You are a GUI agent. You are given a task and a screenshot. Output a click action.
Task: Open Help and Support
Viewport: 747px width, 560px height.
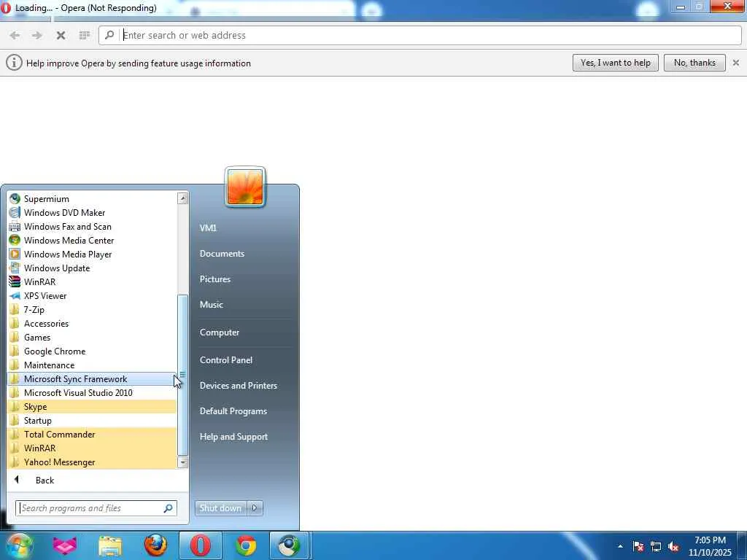(233, 437)
